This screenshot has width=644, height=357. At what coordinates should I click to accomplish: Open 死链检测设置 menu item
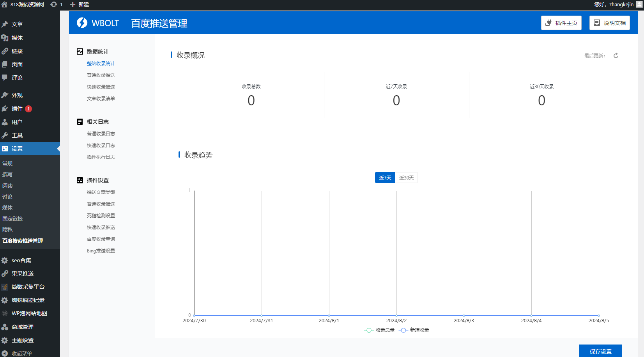click(101, 216)
